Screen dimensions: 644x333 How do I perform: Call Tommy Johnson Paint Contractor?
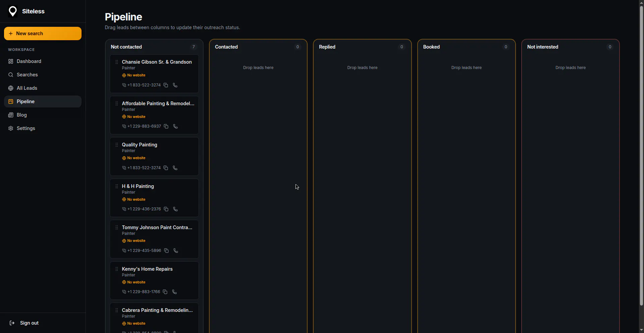click(176, 251)
